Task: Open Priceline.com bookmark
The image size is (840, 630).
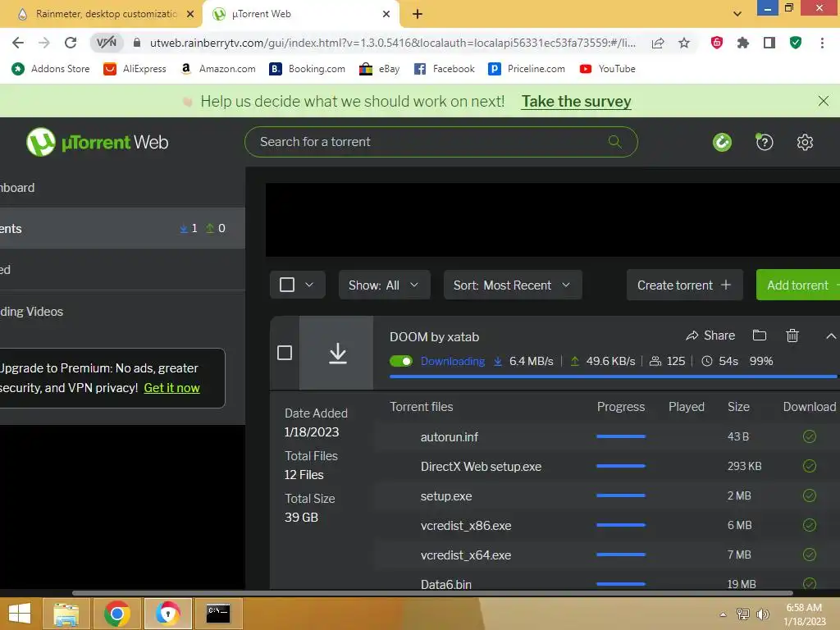Action: (x=527, y=69)
